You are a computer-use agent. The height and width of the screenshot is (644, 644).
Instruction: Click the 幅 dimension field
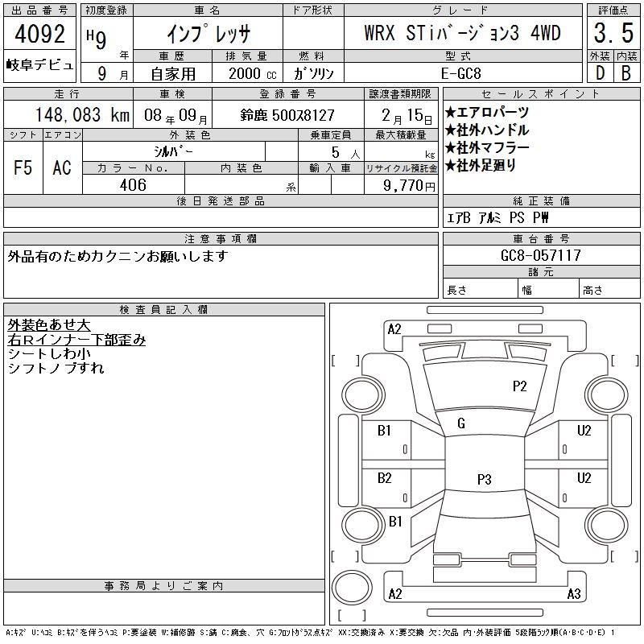tap(548, 289)
